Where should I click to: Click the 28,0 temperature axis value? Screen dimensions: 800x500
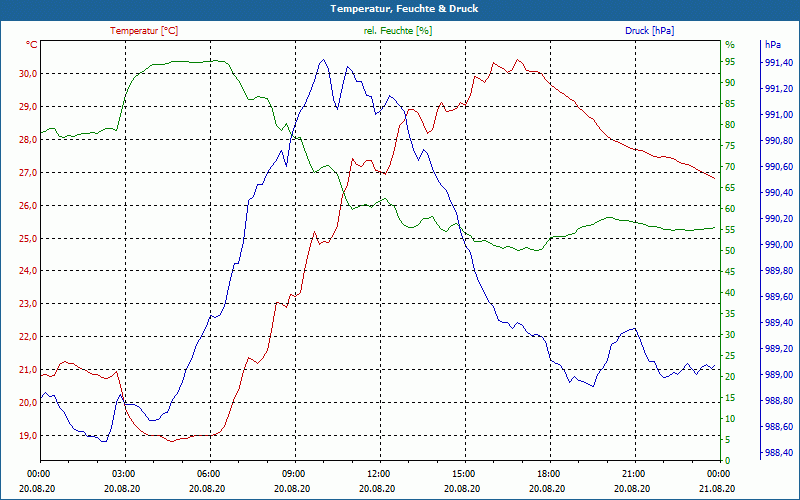(x=28, y=139)
